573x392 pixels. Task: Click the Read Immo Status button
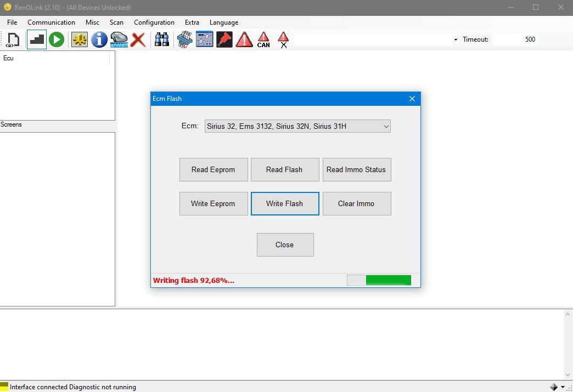coord(356,169)
